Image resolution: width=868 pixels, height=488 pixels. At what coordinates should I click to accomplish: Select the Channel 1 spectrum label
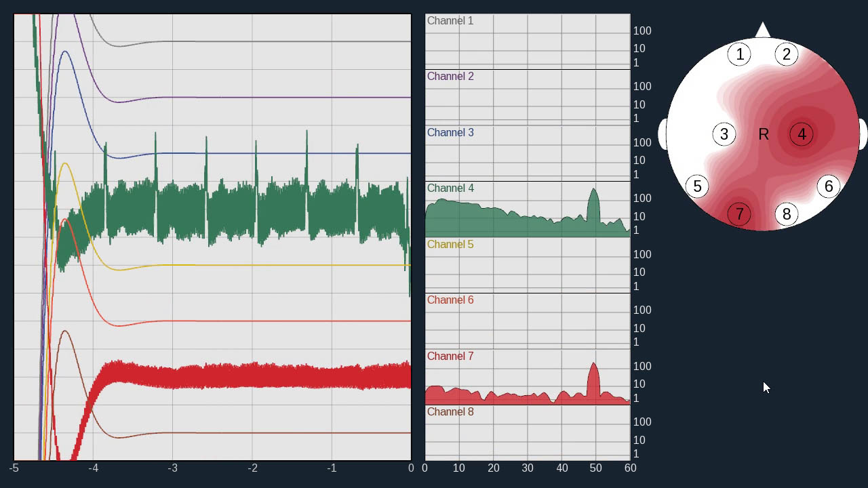[x=450, y=21]
